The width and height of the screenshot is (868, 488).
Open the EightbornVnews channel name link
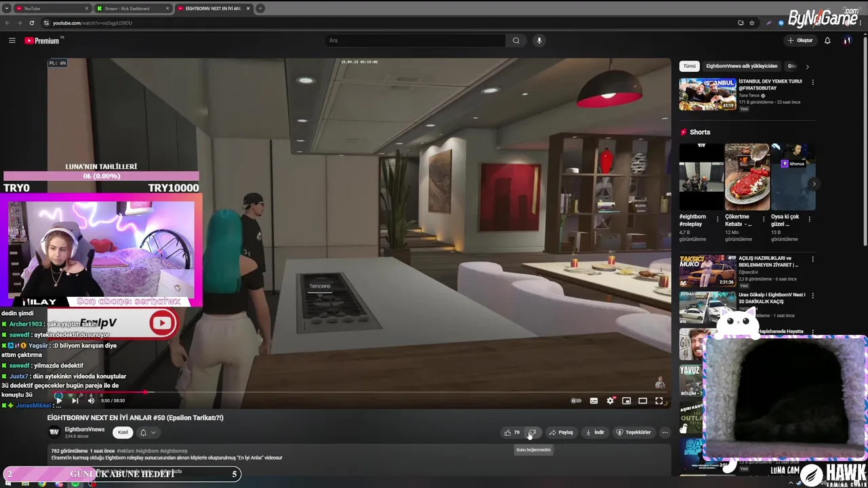(85, 430)
